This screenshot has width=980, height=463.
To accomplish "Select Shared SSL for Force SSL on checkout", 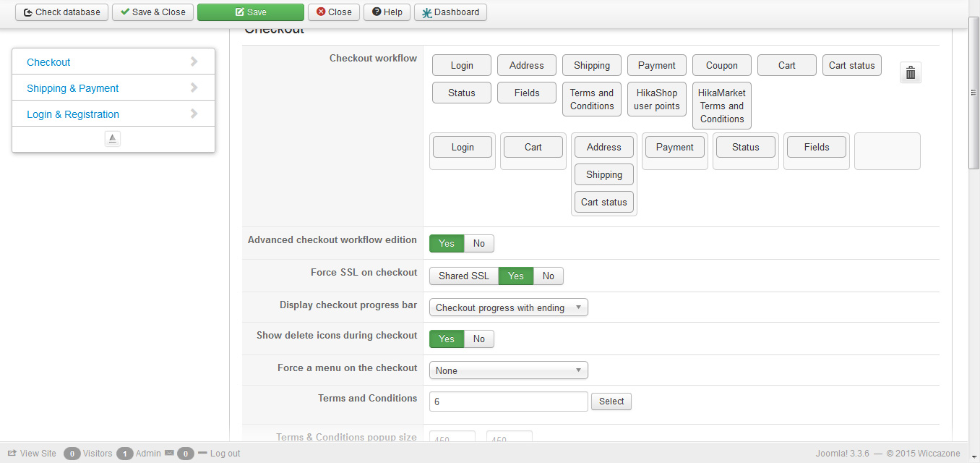I will point(464,276).
